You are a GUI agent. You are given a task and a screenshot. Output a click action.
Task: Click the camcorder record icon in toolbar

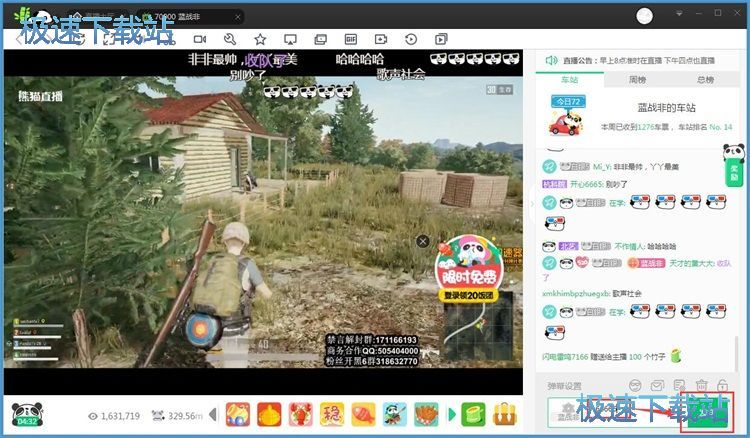200,39
